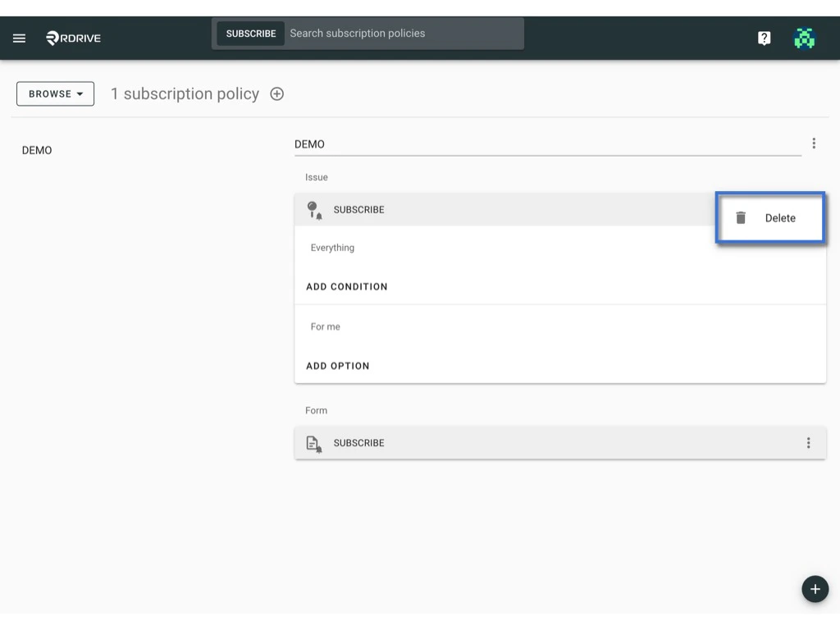Select the For me option
840x630 pixels.
325,326
